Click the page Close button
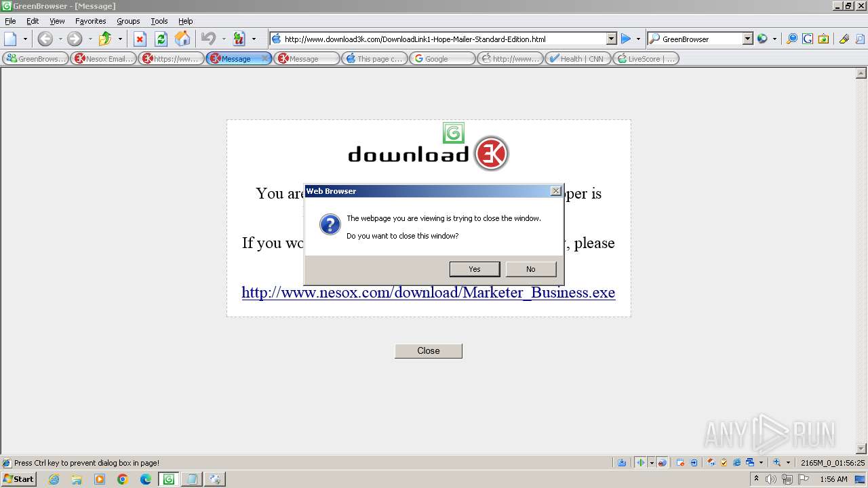The image size is (868, 488). tap(429, 350)
